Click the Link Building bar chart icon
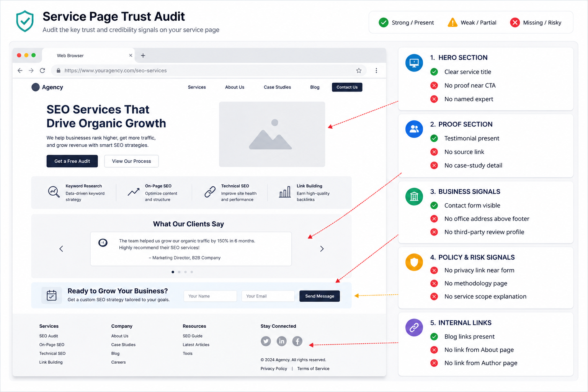The width and height of the screenshot is (588, 392). [285, 192]
